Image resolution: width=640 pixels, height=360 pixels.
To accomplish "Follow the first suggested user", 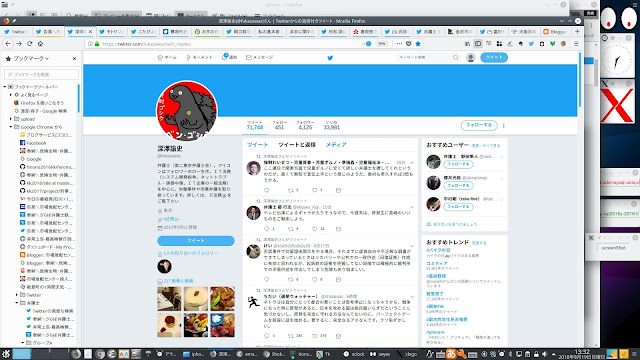I will point(458,164).
